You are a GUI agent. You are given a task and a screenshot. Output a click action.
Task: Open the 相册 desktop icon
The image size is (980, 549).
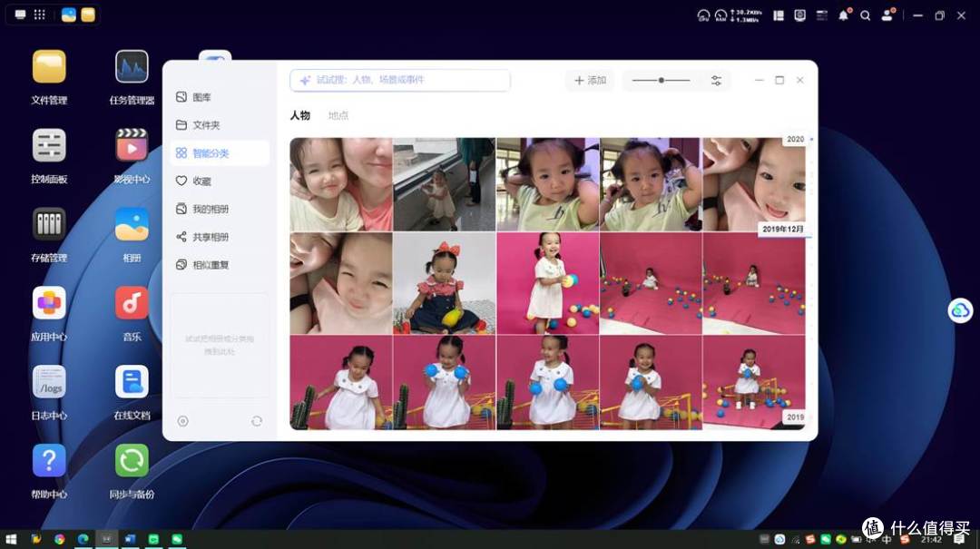132,224
